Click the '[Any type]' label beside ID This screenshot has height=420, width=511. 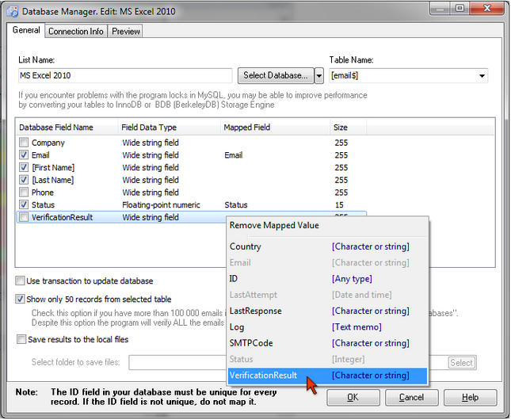(352, 279)
